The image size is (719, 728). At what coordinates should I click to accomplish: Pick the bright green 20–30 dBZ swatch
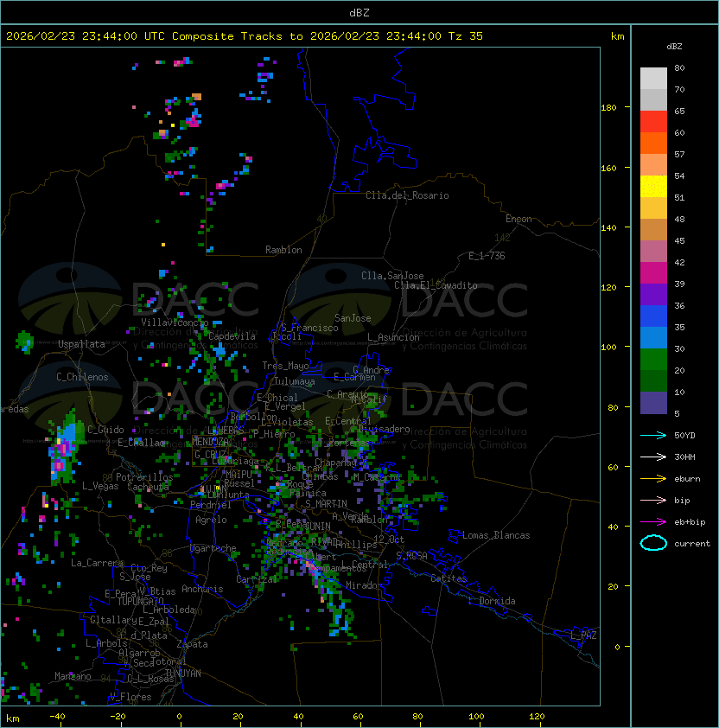[653, 360]
